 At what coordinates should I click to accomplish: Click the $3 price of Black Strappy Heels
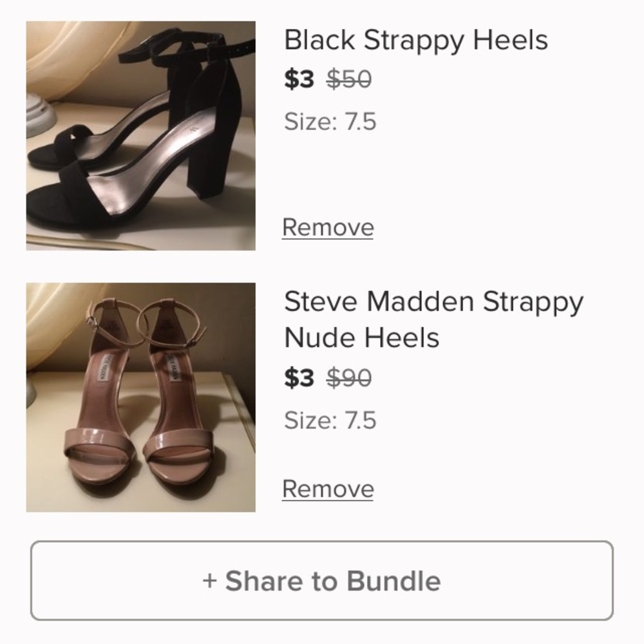(299, 79)
